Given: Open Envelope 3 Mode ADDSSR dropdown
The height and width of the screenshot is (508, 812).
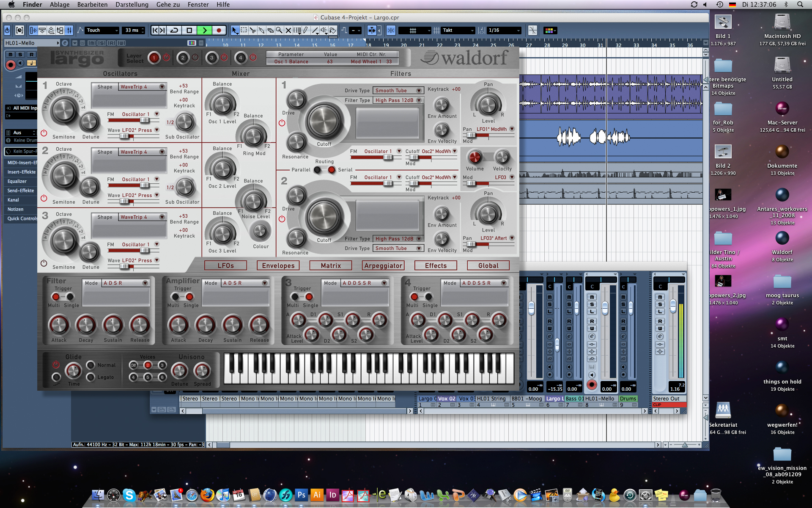Looking at the screenshot, I should (x=365, y=283).
